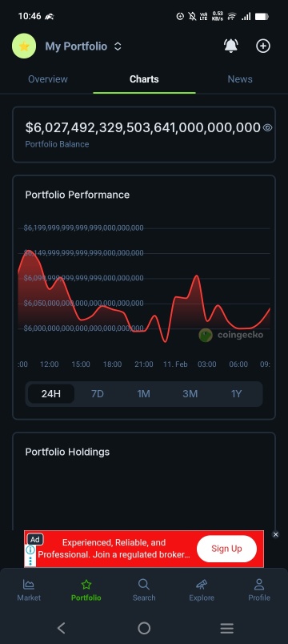Close the ad banner

(x=276, y=534)
